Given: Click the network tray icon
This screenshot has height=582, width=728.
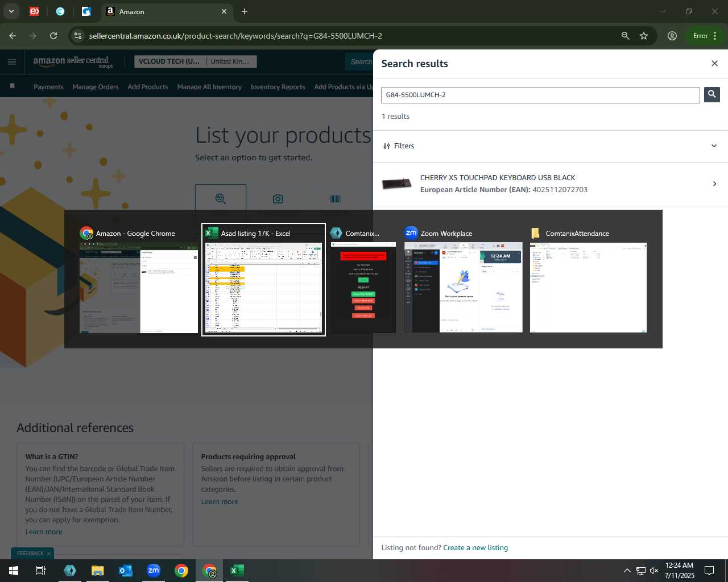Looking at the screenshot, I should (640, 571).
